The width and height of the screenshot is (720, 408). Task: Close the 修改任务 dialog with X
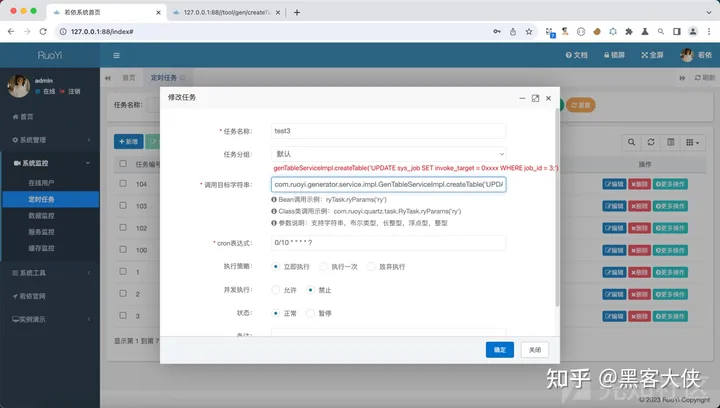548,98
